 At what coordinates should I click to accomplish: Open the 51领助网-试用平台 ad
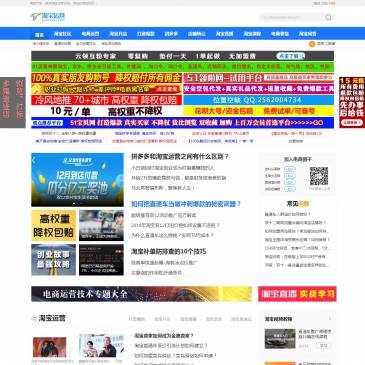click(258, 78)
